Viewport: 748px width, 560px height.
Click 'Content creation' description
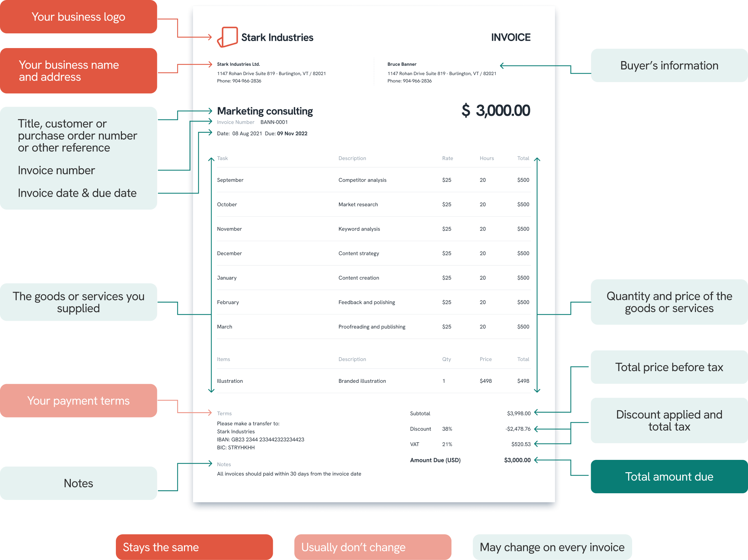[x=358, y=278]
